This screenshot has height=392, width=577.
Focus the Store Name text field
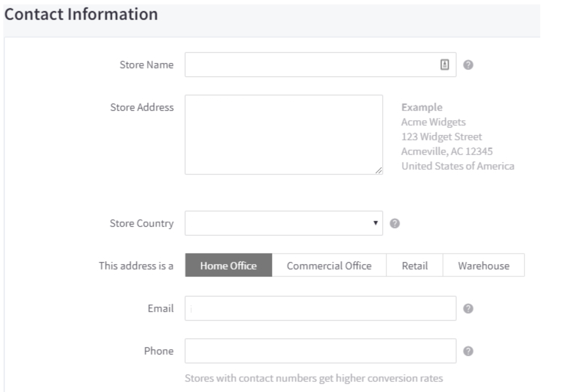click(312, 65)
